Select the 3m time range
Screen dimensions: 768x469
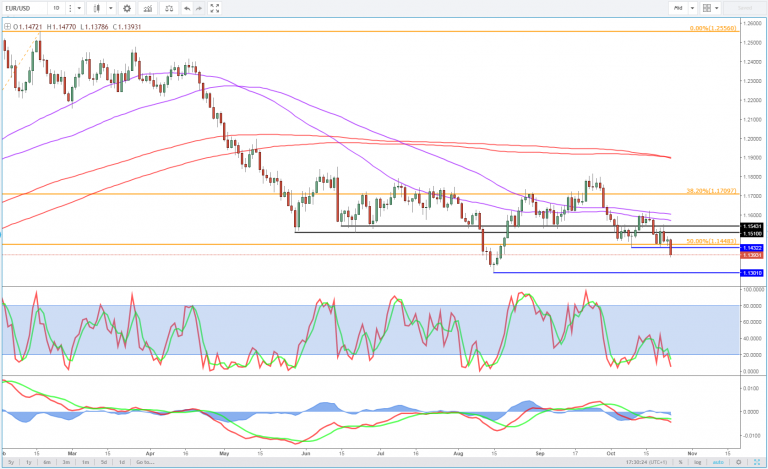(66, 462)
